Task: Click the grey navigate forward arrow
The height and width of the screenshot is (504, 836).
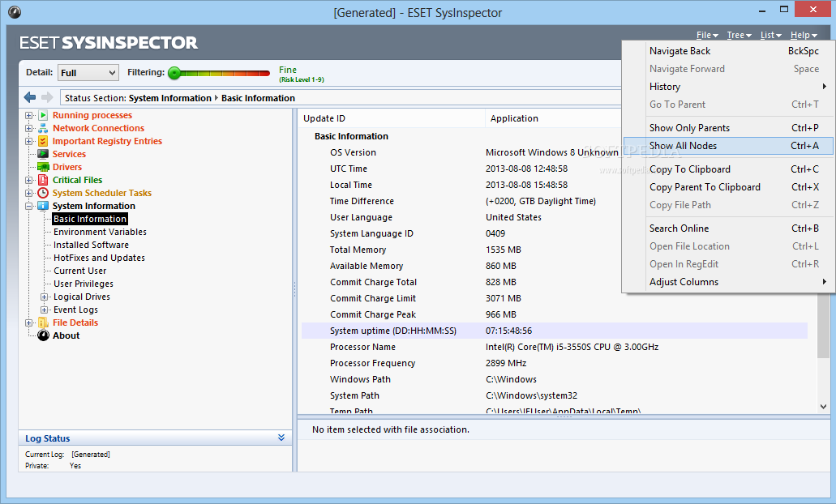Action: click(x=47, y=97)
